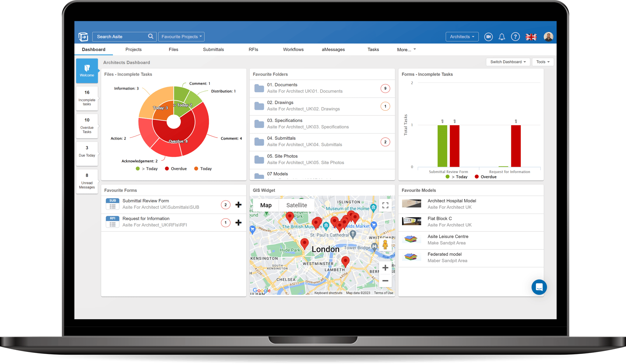The image size is (626, 364).
Task: Click the 03. Specifications folder icon
Action: [x=259, y=124]
